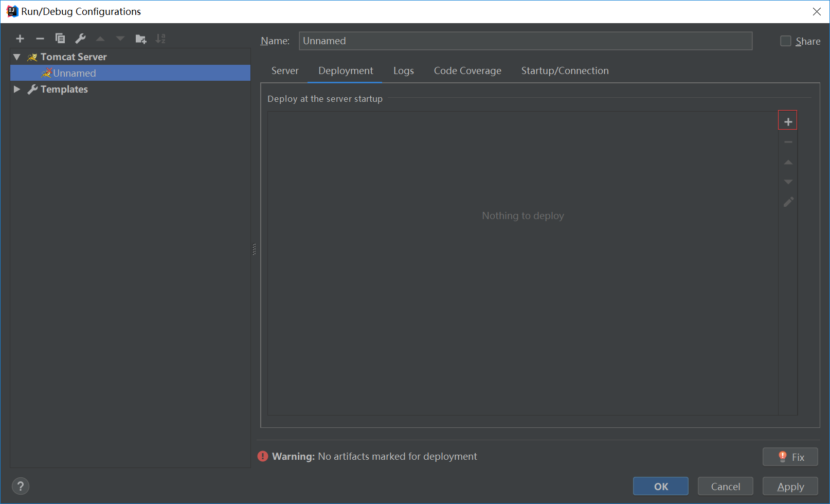This screenshot has width=830, height=504.
Task: Create a new folder for configurations
Action: pyautogui.click(x=141, y=39)
